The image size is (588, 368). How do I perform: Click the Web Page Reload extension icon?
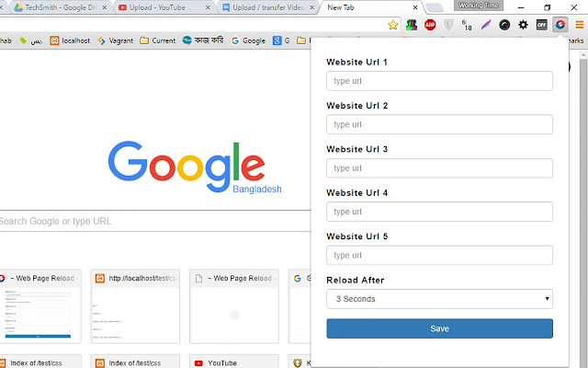point(560,25)
